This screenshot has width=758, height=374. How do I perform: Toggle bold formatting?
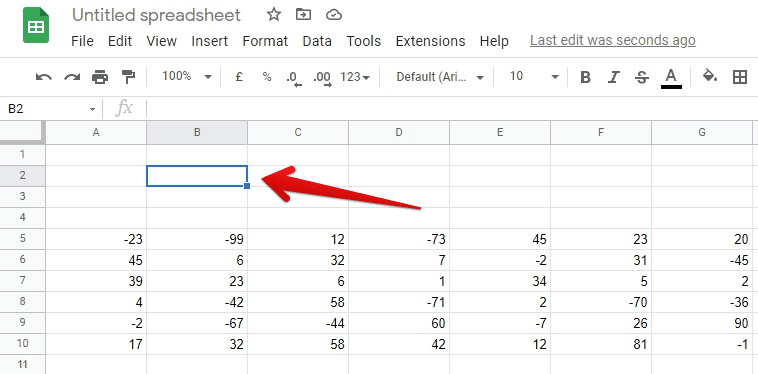(x=585, y=77)
